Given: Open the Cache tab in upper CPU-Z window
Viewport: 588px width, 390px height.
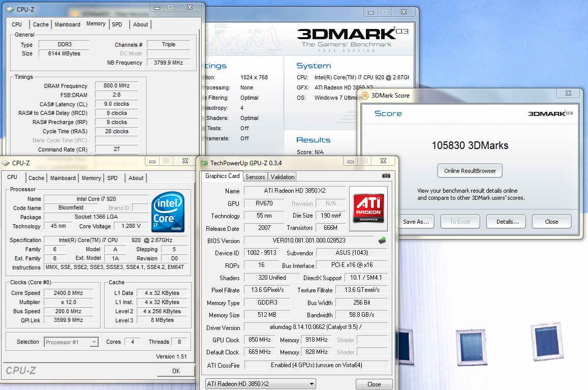Looking at the screenshot, I should coord(41,24).
